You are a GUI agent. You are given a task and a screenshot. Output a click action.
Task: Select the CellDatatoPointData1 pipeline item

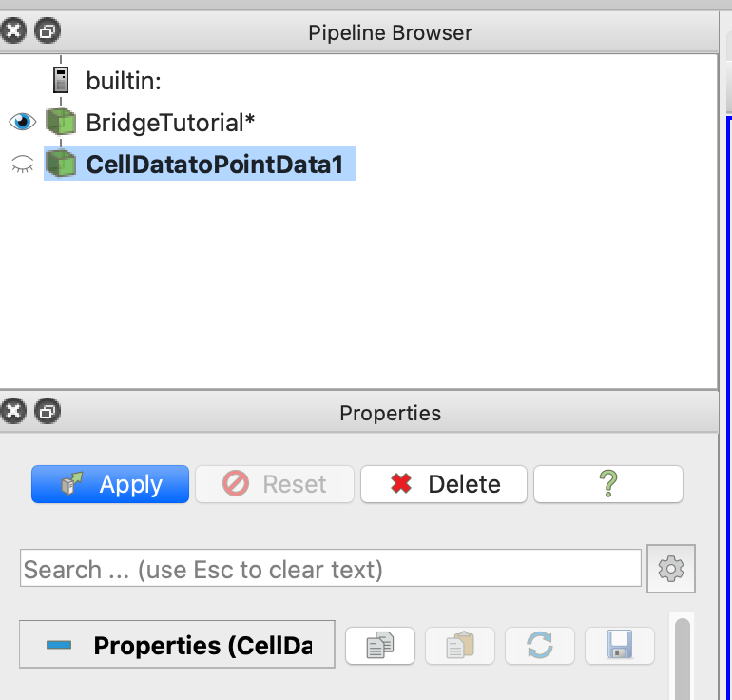coord(213,165)
